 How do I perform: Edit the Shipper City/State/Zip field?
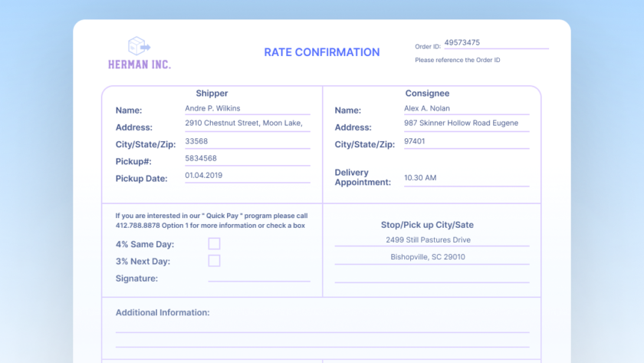point(247,141)
